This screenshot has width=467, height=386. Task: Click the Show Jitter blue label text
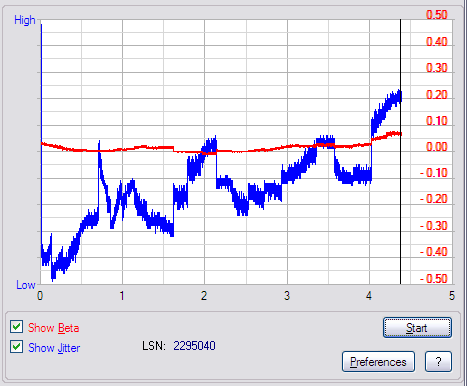click(54, 348)
